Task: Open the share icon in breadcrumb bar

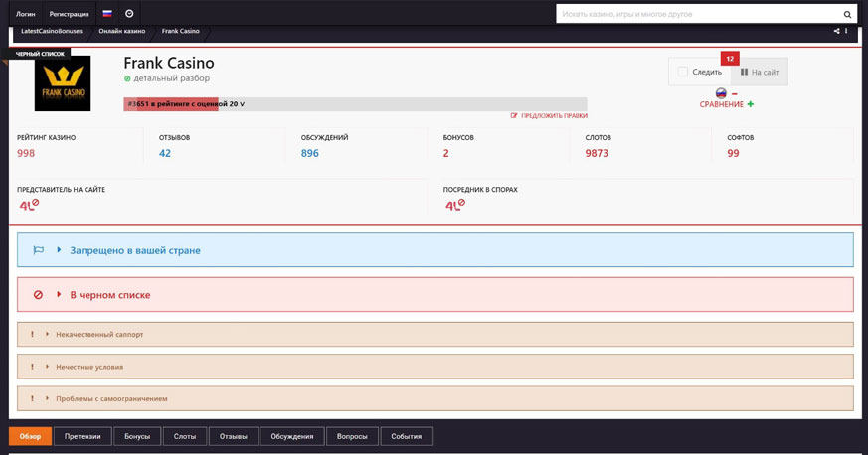Action: [836, 31]
